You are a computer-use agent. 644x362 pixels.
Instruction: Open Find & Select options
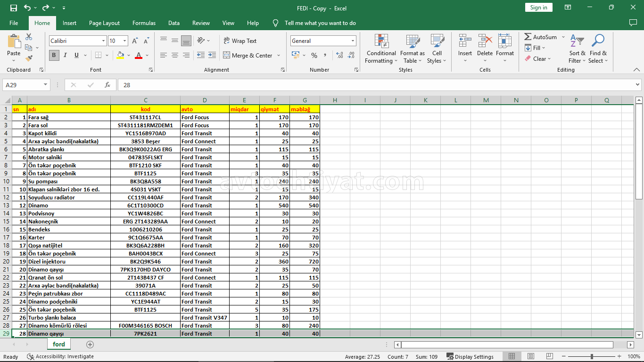598,49
